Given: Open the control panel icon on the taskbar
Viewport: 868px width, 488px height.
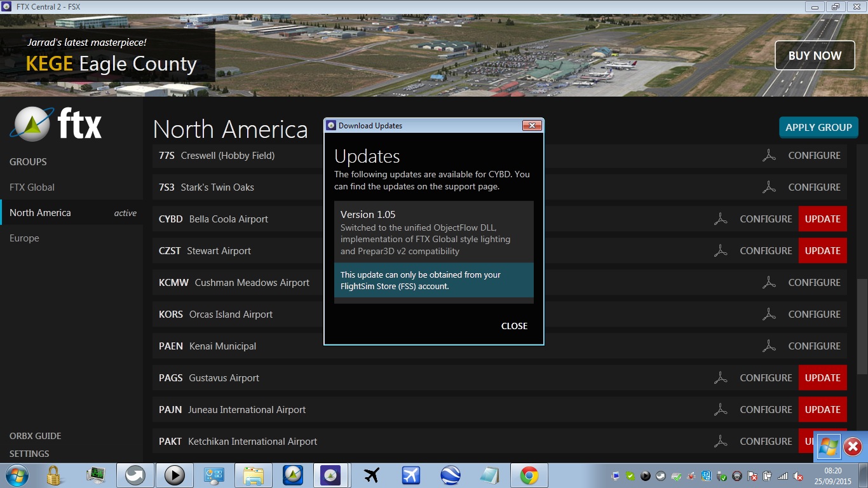Looking at the screenshot, I should point(214,475).
